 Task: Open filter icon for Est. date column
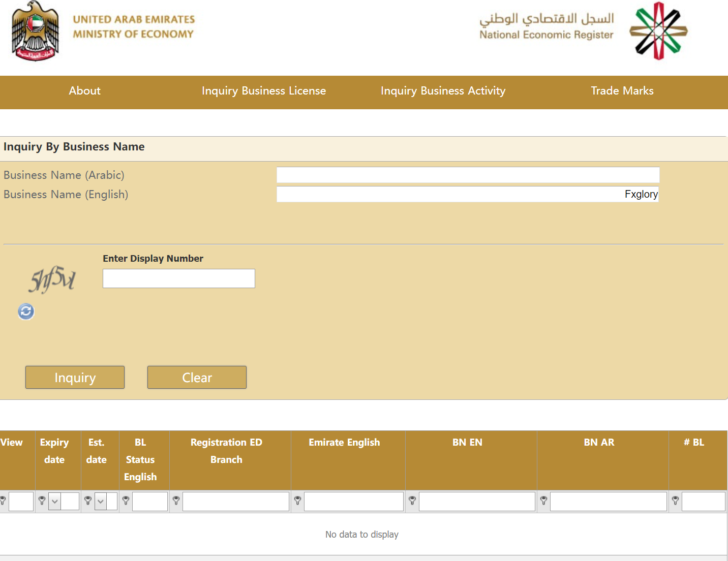(88, 501)
